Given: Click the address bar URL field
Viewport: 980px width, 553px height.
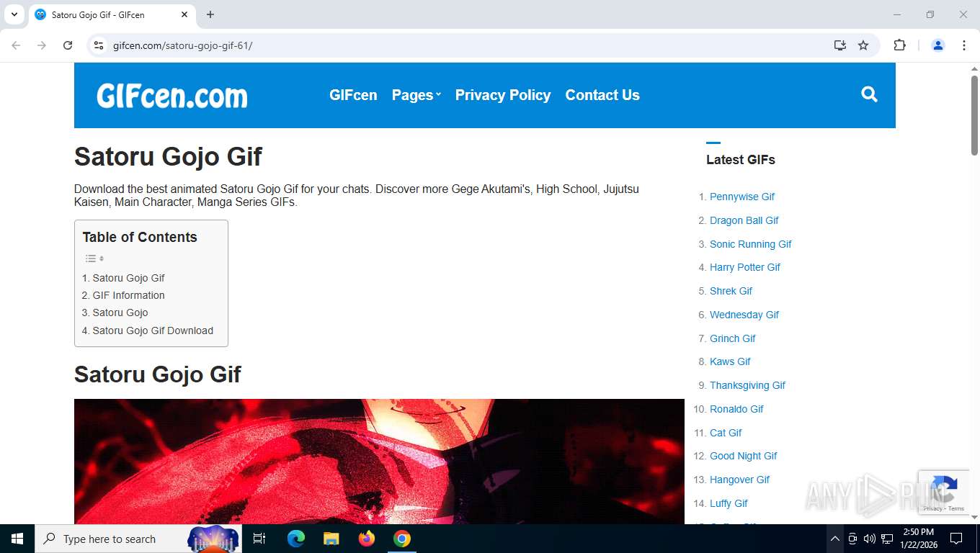Looking at the screenshot, I should (x=461, y=45).
